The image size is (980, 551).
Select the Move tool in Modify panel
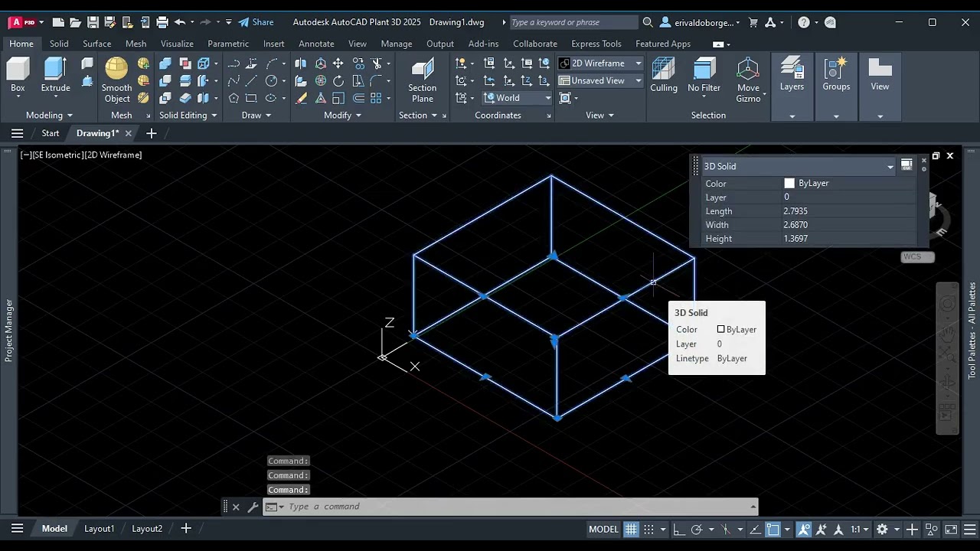(x=338, y=64)
